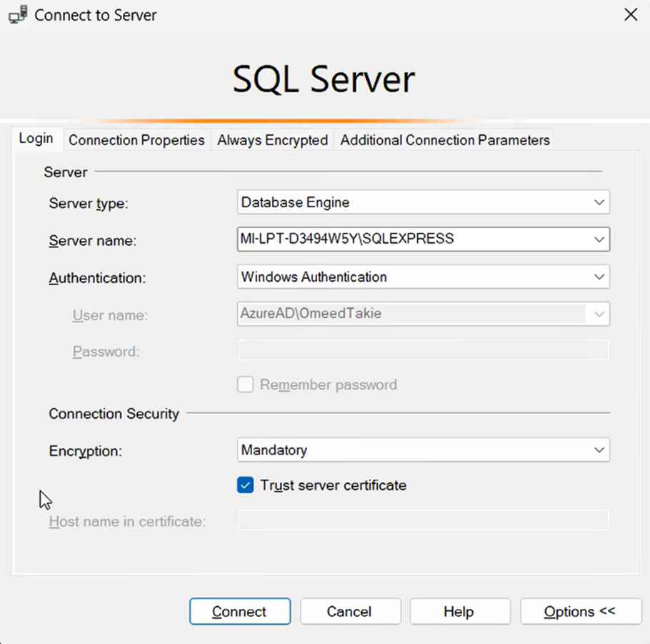Click the Connection Security section heading

[x=114, y=414]
